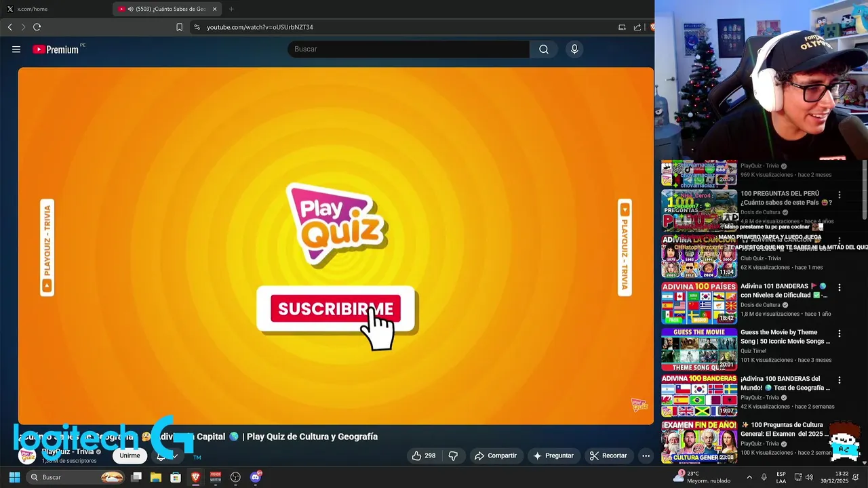Open ¡Adivina 100 Banderas del Mundo! title

[785, 383]
